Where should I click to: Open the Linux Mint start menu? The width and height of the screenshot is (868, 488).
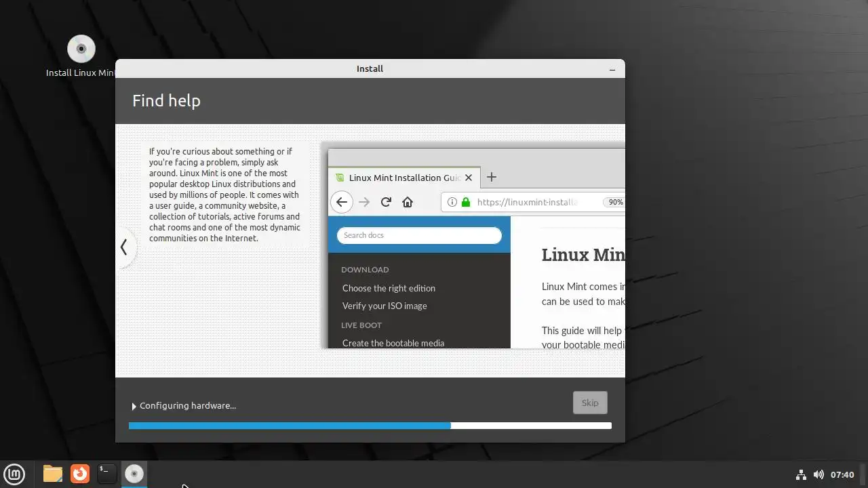click(14, 474)
